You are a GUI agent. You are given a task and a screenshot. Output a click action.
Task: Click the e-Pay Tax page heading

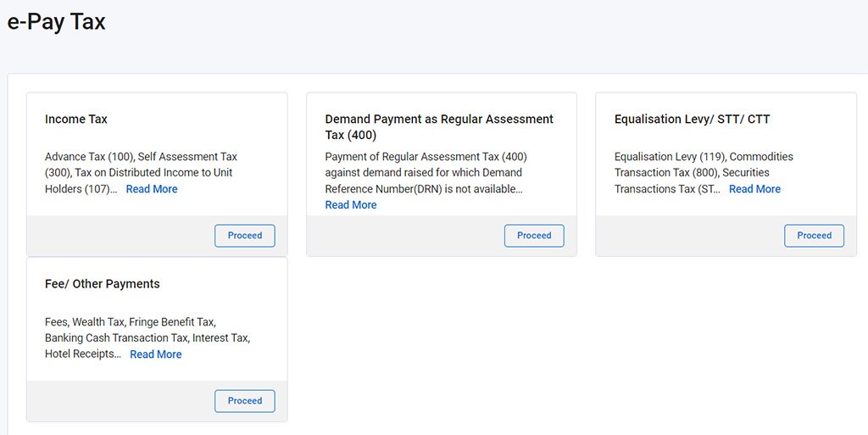(x=57, y=22)
